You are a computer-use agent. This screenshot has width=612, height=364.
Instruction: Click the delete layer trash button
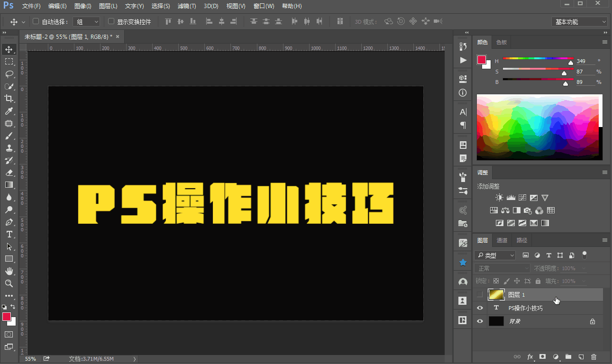tap(594, 356)
